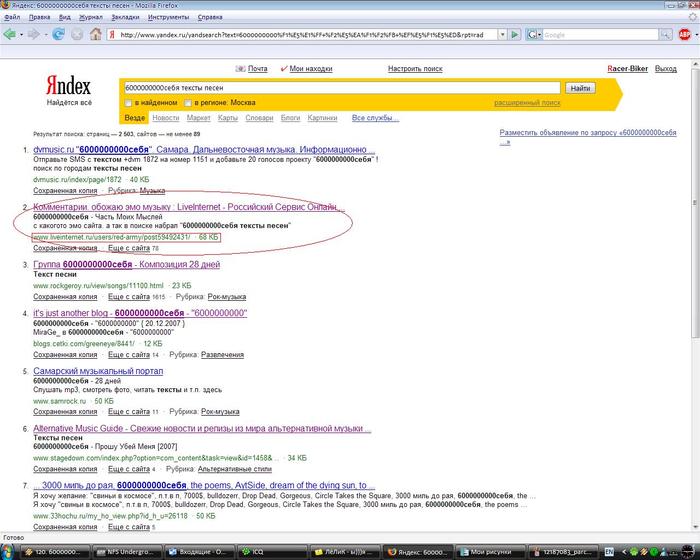Viewport: 700px width, 560px height.
Task: Switch to the 12187083 taskbar window
Action: (563, 552)
